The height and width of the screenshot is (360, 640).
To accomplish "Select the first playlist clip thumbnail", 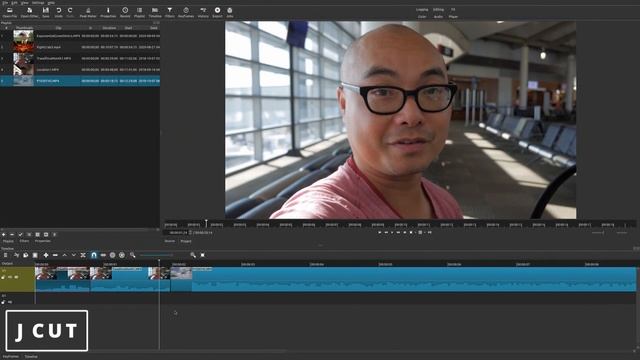I will 23,36.
